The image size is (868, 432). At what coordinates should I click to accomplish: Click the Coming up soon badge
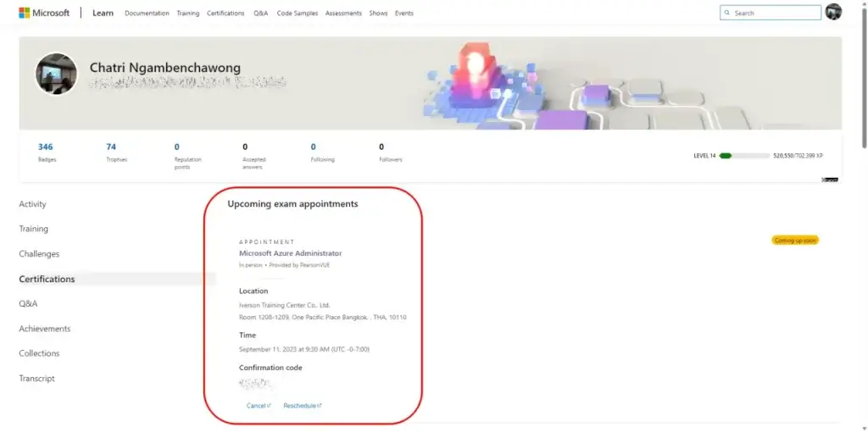click(795, 241)
